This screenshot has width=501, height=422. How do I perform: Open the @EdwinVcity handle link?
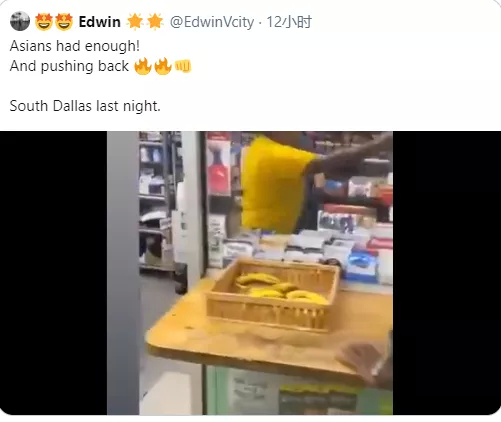click(x=212, y=22)
